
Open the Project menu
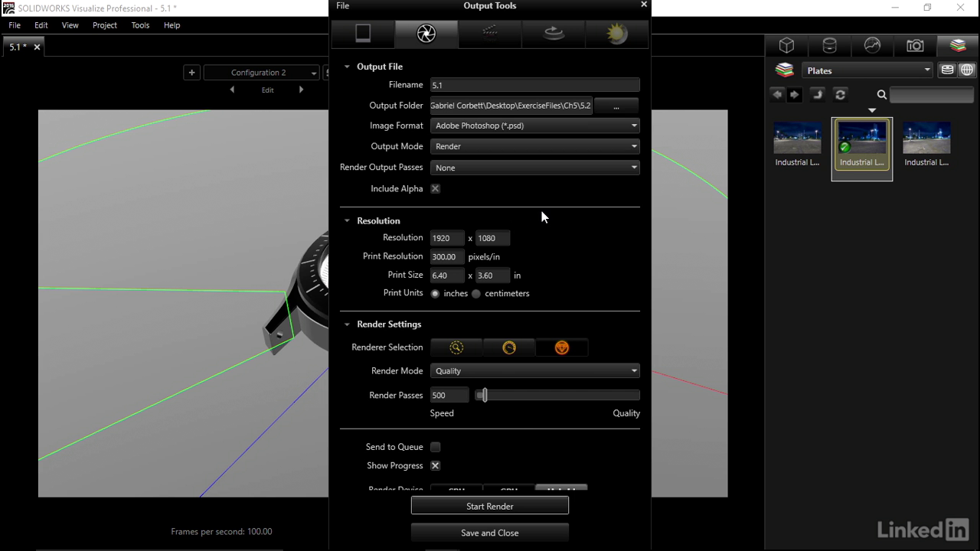[x=105, y=25]
